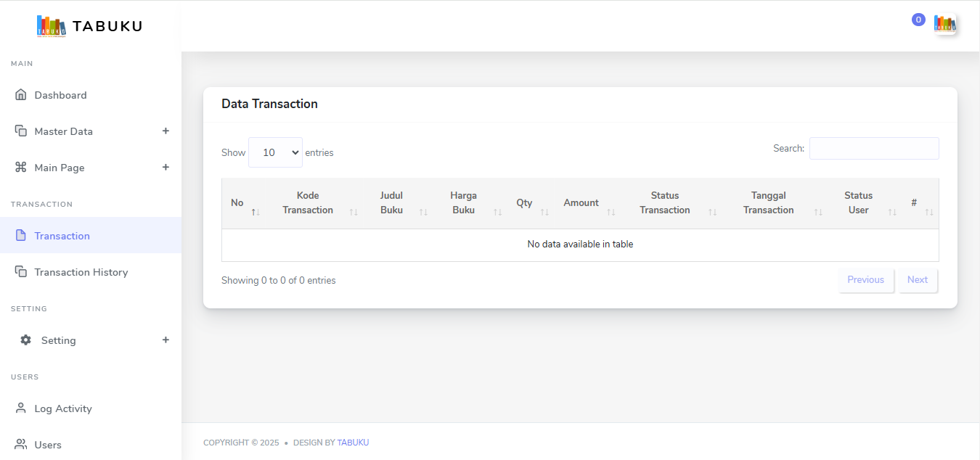Click the TABUKU logo in sidebar

click(89, 26)
